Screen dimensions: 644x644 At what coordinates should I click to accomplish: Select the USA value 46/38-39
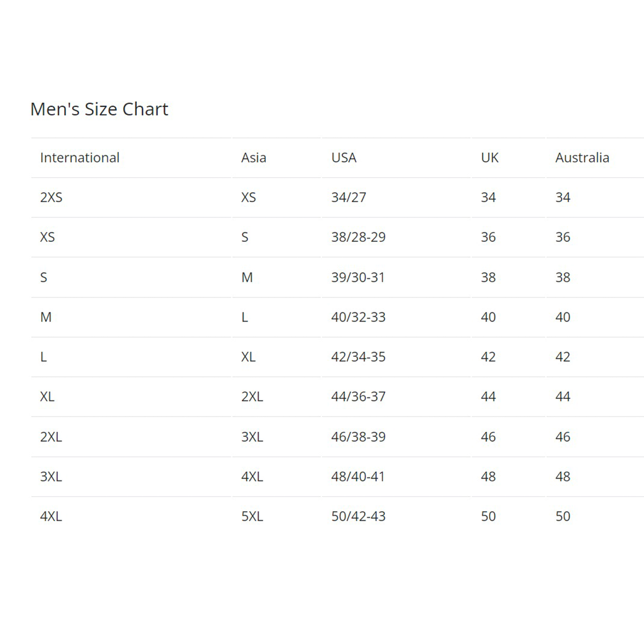(358, 437)
